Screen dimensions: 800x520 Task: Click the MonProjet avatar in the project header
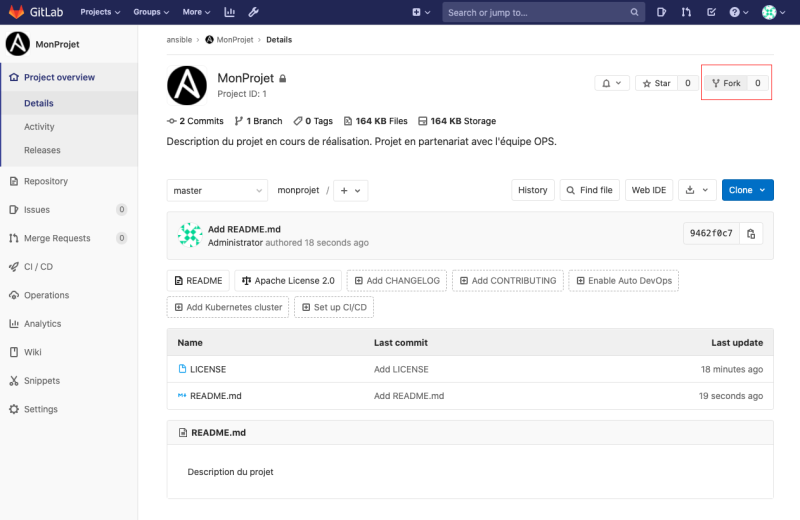(x=186, y=85)
